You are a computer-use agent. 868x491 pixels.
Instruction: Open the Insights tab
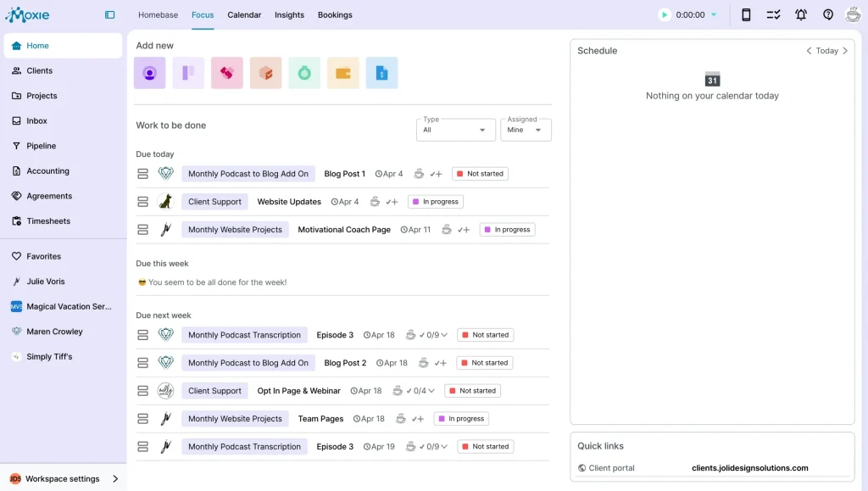pyautogui.click(x=289, y=14)
